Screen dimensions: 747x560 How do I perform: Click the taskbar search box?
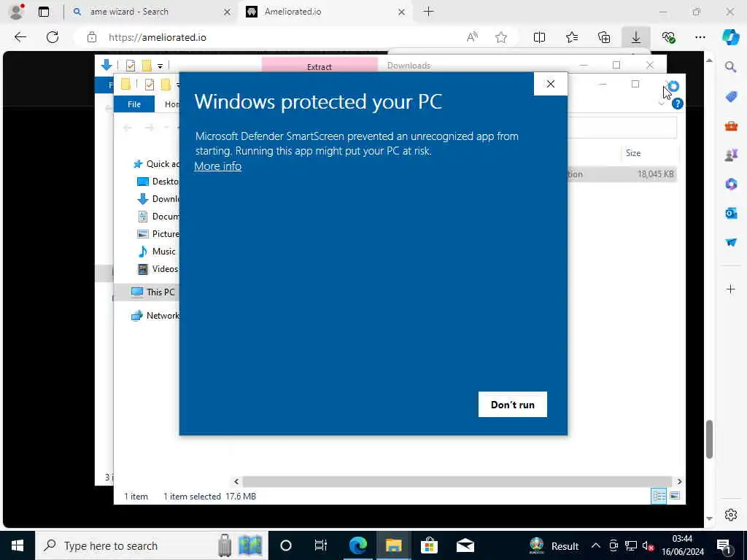[152, 545]
